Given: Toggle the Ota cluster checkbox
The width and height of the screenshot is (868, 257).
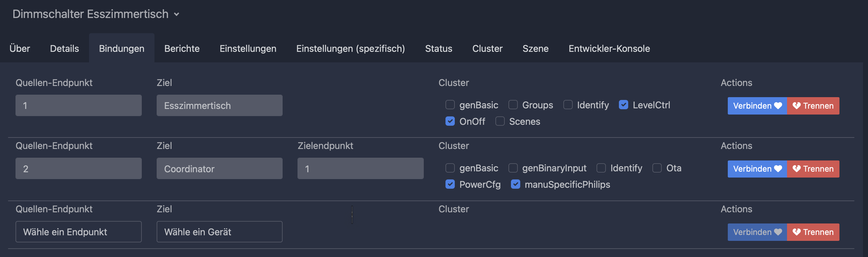Looking at the screenshot, I should tap(657, 168).
